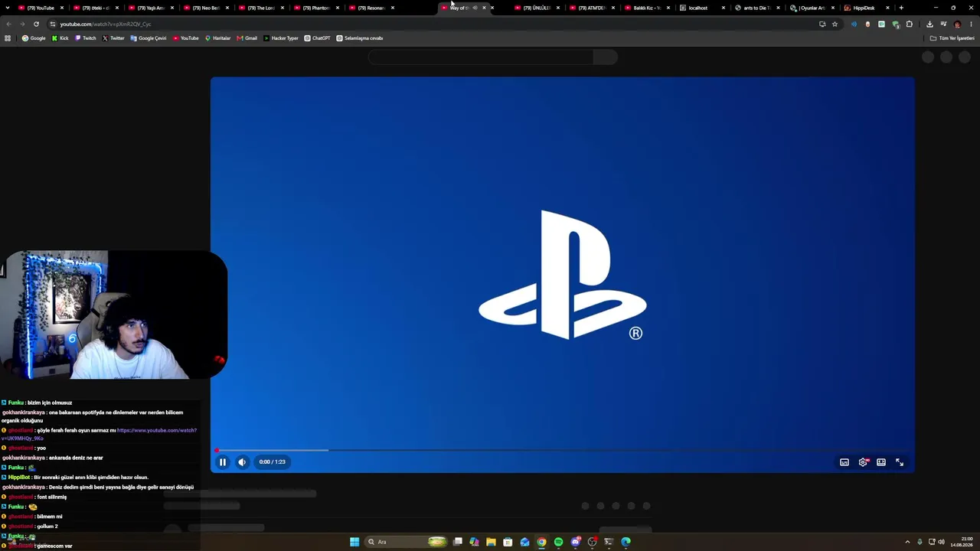Open Task View from the taskbar
The height and width of the screenshot is (551, 980).
coord(458,542)
